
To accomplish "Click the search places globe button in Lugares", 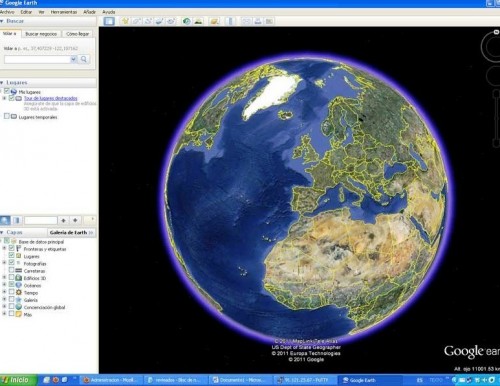I will (x=5, y=220).
